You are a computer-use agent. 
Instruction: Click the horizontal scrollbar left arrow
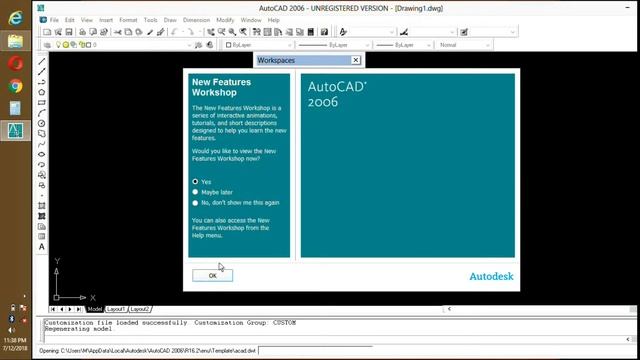click(x=449, y=309)
